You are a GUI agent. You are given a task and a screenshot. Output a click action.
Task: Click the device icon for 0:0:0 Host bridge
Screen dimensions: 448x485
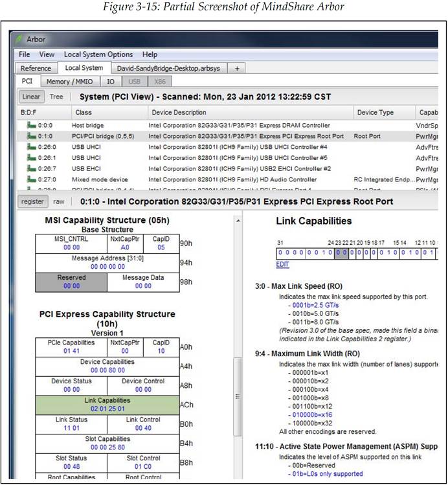[30, 125]
